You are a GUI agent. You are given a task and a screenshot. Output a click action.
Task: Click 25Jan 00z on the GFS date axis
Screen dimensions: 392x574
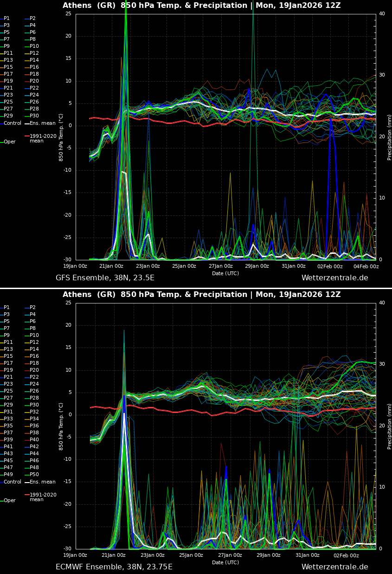[x=184, y=266]
